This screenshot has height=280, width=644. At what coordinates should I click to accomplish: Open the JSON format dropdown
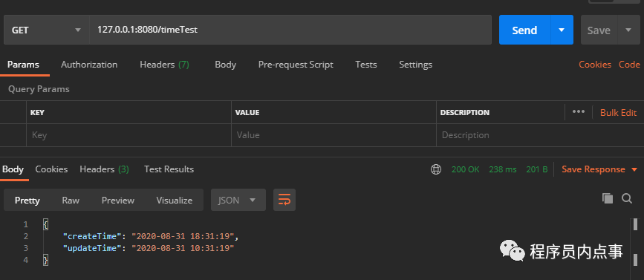(238, 200)
